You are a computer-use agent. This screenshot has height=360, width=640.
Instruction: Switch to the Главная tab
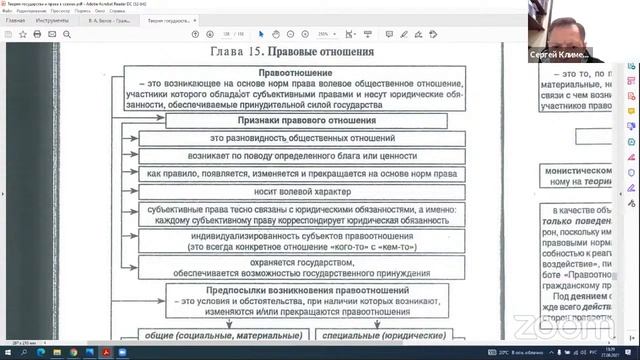pos(16,20)
